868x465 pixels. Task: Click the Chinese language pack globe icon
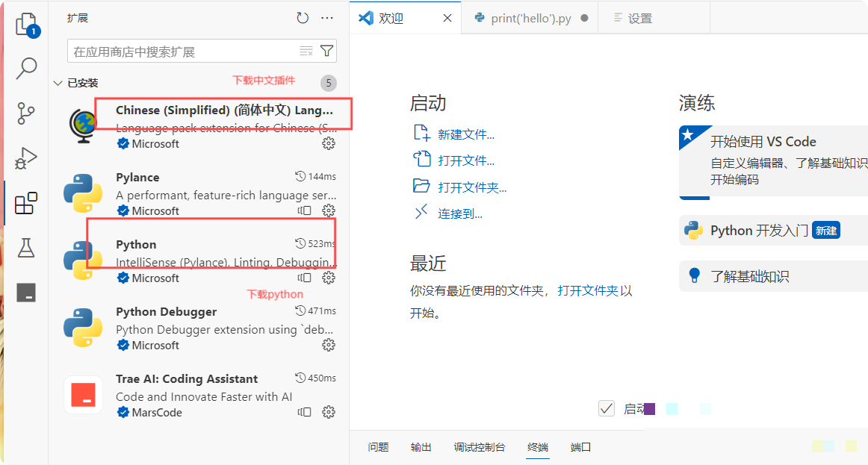tap(83, 126)
